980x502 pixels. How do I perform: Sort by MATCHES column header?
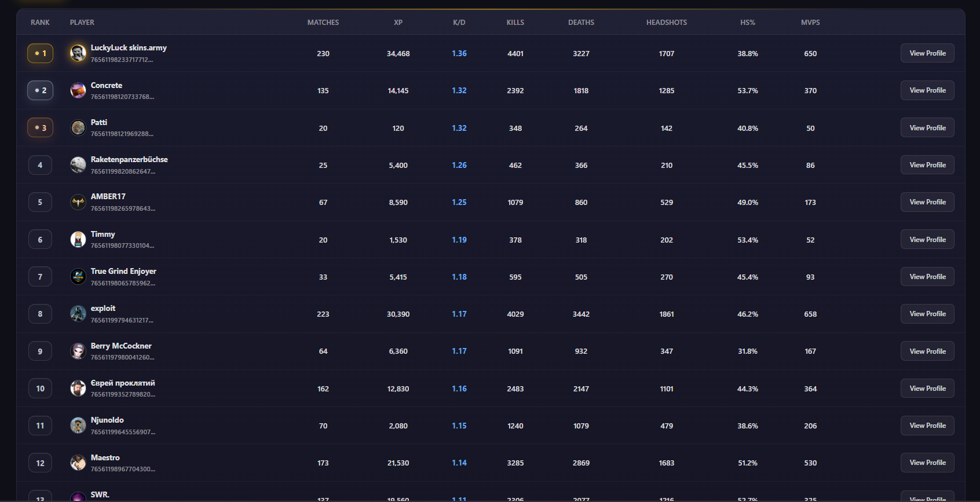(x=323, y=23)
